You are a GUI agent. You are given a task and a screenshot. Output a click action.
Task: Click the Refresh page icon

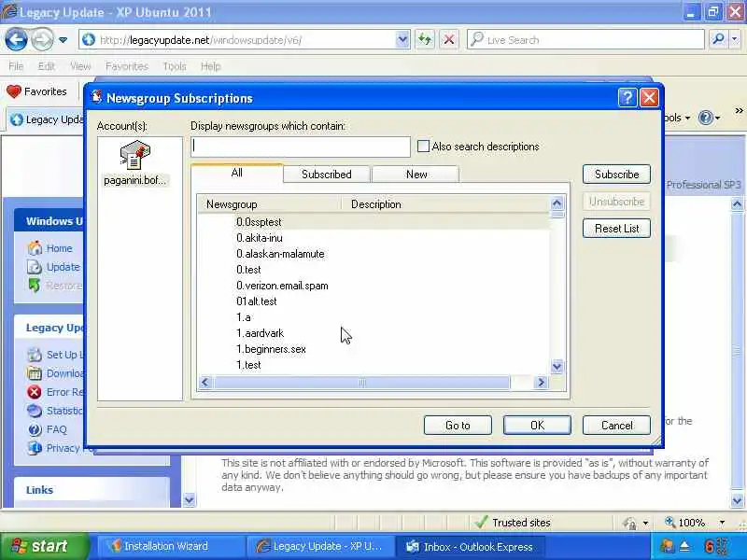tap(425, 40)
